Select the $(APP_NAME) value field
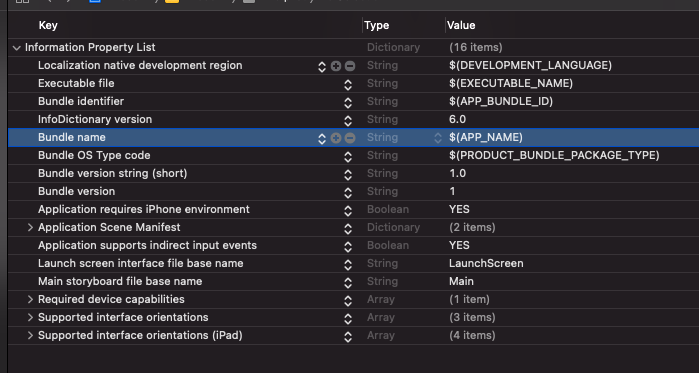Viewport: 699px width, 373px height. click(x=486, y=137)
